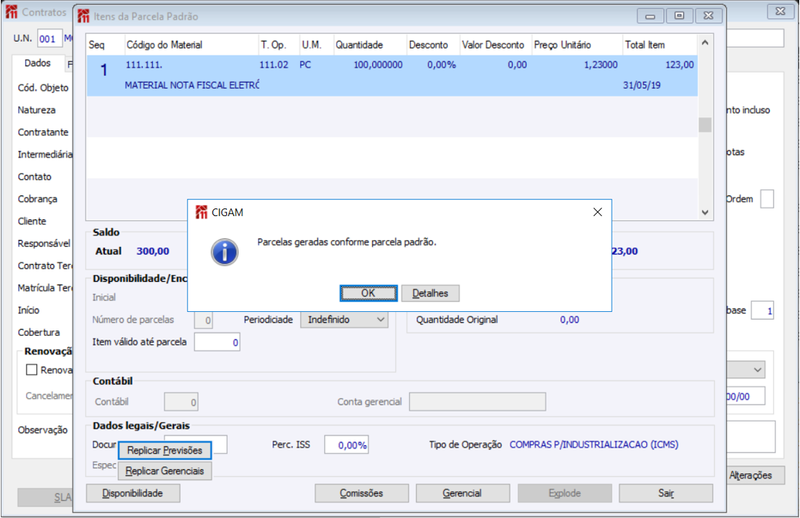The width and height of the screenshot is (800, 518).
Task: Minimize the Itens da Parcela Padrão window
Action: [x=650, y=16]
